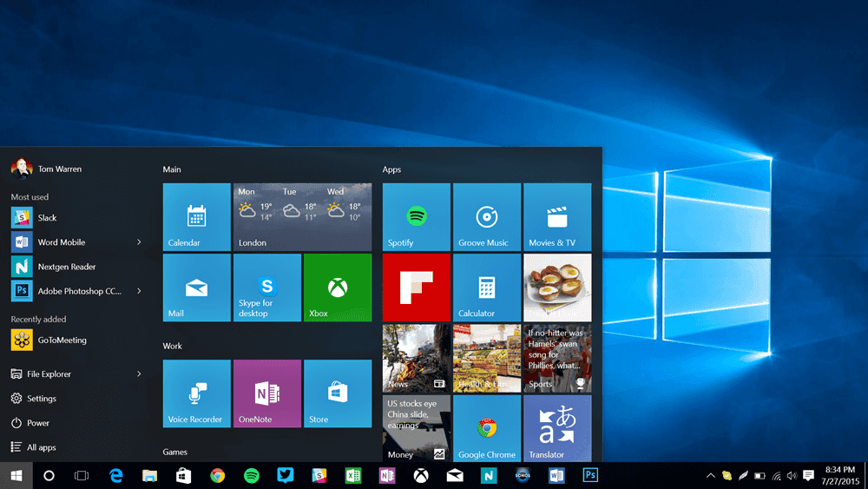Open the Voice Recorder tile

(196, 393)
